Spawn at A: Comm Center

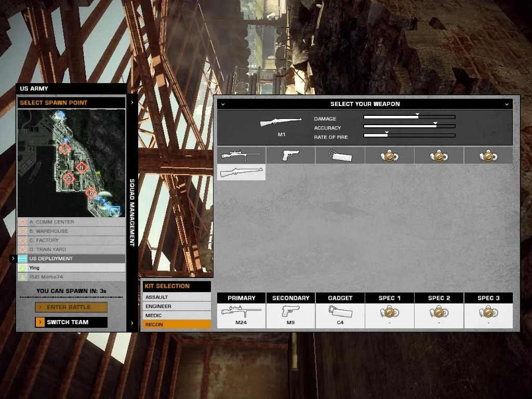[x=71, y=222]
